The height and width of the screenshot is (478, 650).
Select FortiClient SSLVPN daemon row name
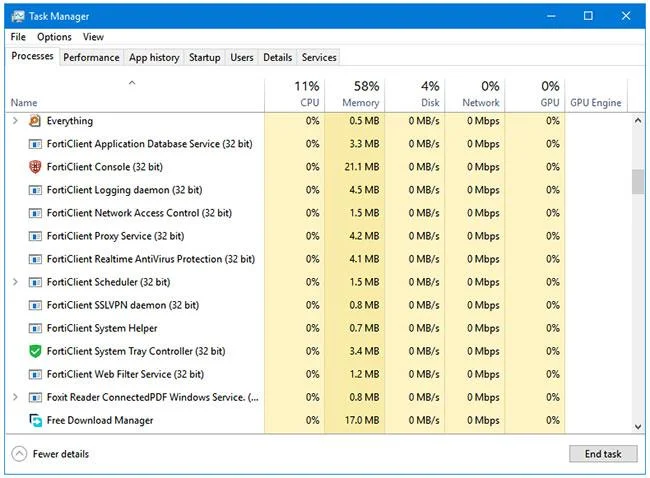coord(123,305)
